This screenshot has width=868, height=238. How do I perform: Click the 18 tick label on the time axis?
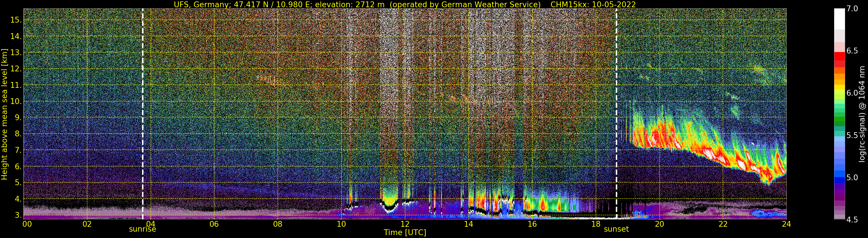tap(596, 224)
